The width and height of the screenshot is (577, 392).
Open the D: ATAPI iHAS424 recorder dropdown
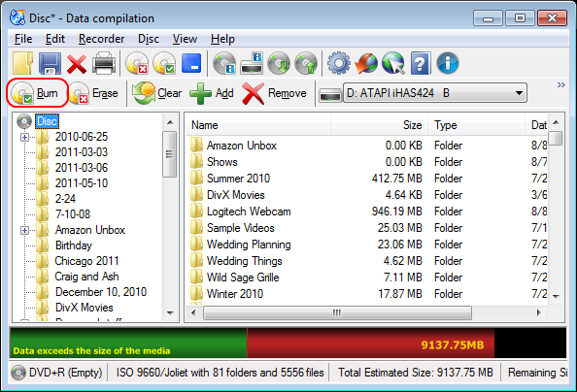tap(435, 93)
